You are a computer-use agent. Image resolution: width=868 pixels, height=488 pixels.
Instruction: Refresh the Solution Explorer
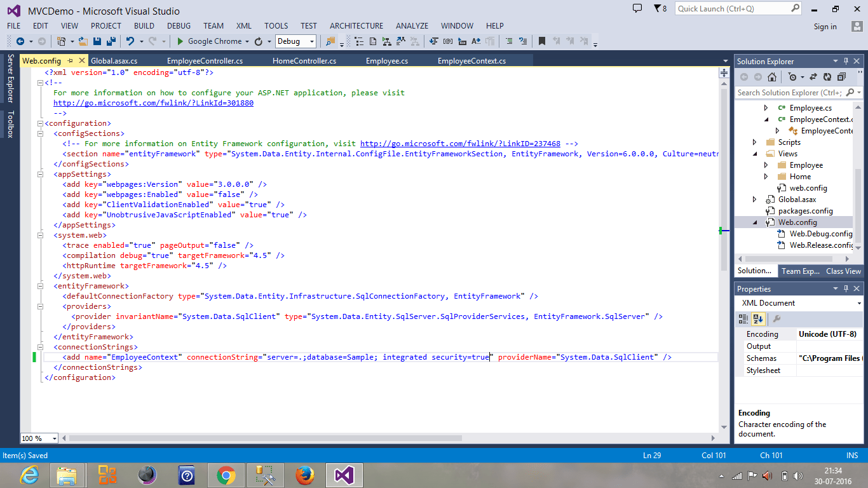827,76
